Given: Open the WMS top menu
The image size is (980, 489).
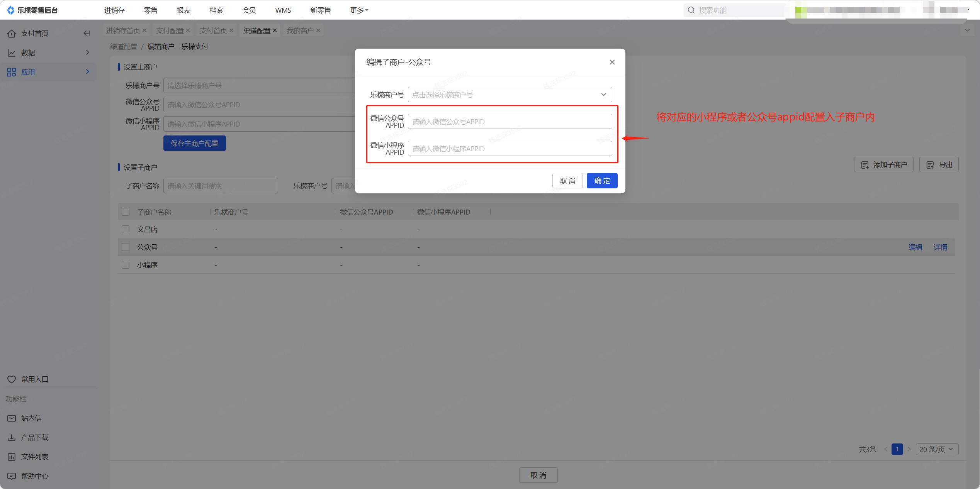Looking at the screenshot, I should coord(283,10).
